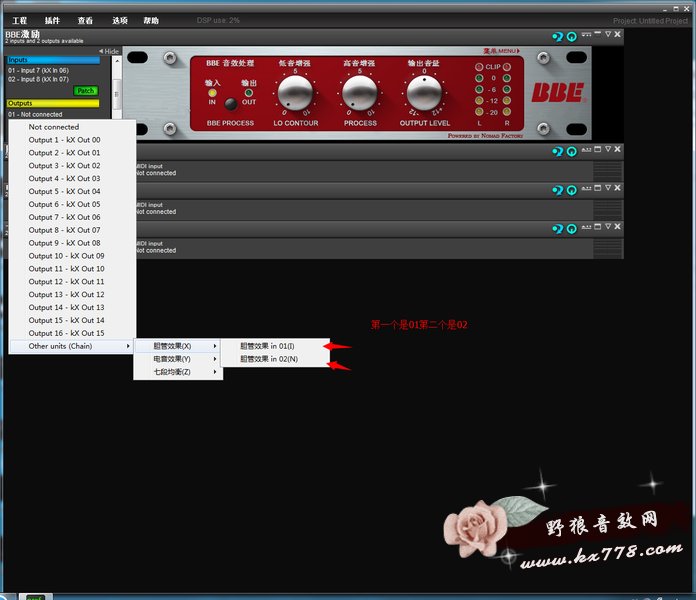Adjust the PROCESS knob
This screenshot has height=600, width=696.
click(x=360, y=93)
